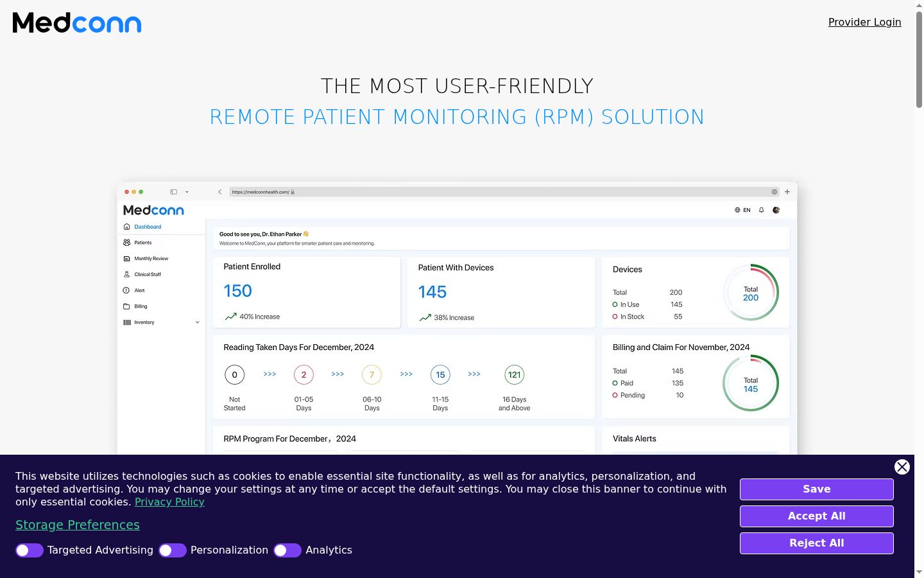The width and height of the screenshot is (924, 578).
Task: Toggle the Targeted Advertising switch
Action: click(30, 550)
